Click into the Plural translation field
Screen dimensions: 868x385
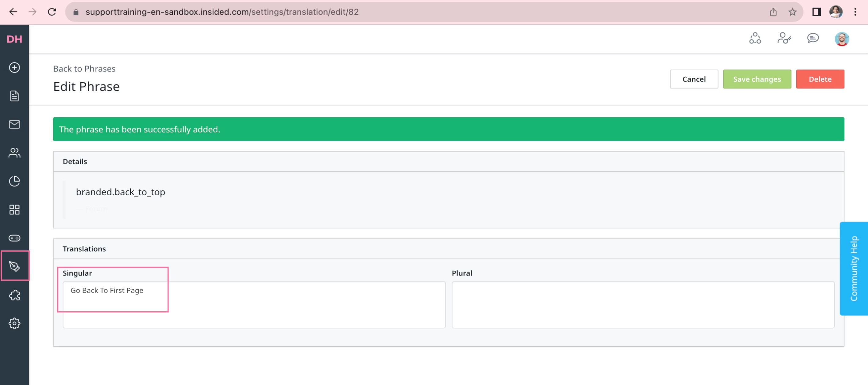coord(643,304)
